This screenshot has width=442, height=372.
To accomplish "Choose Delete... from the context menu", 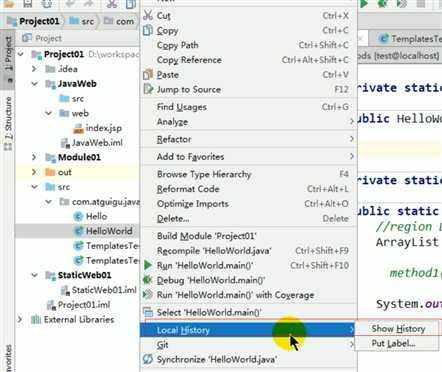I will (249, 219).
